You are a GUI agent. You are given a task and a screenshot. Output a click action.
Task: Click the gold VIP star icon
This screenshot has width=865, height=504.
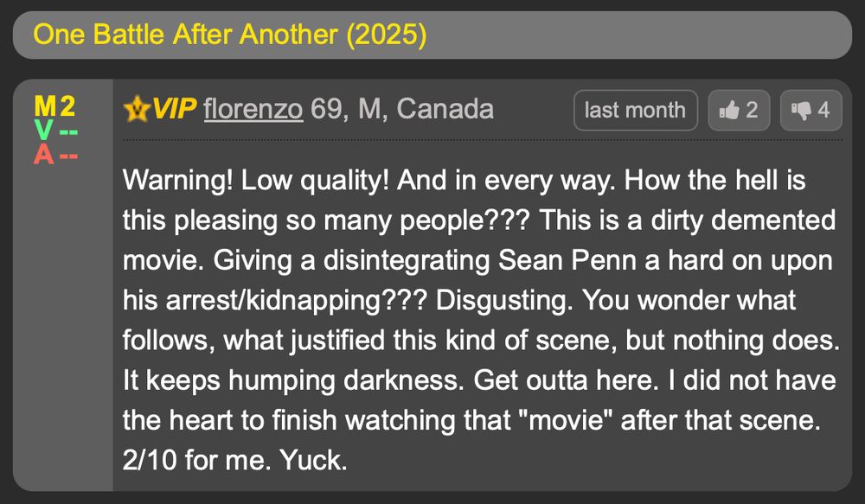[x=135, y=109]
